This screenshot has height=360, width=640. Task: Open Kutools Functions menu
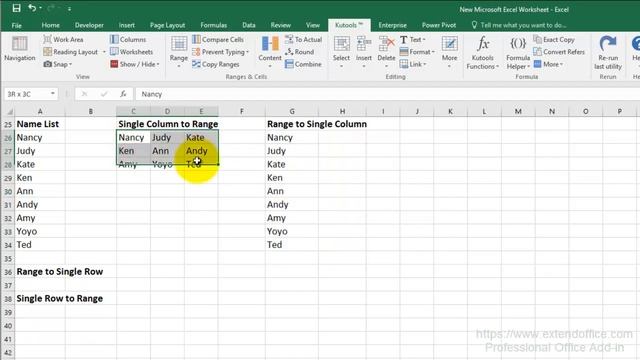483,52
